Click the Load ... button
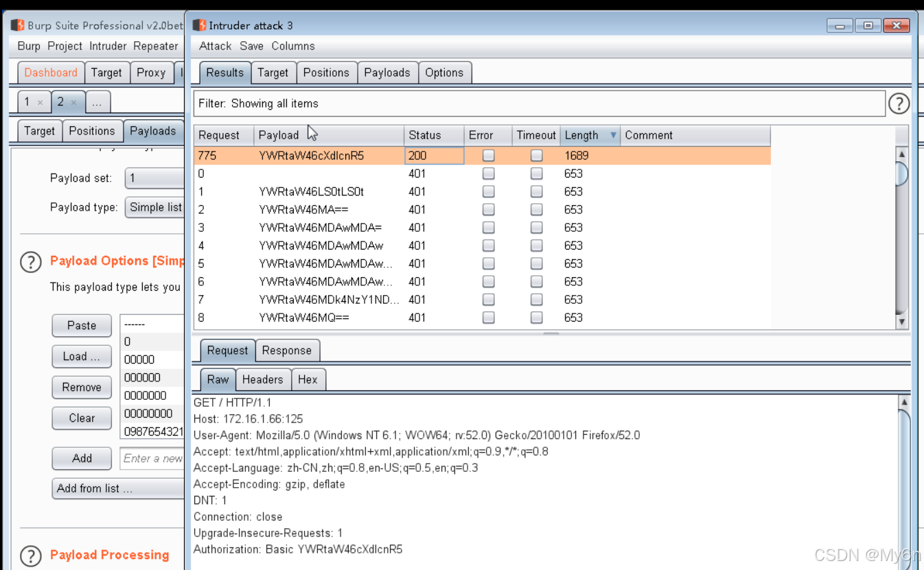This screenshot has height=570, width=924. pos(82,357)
